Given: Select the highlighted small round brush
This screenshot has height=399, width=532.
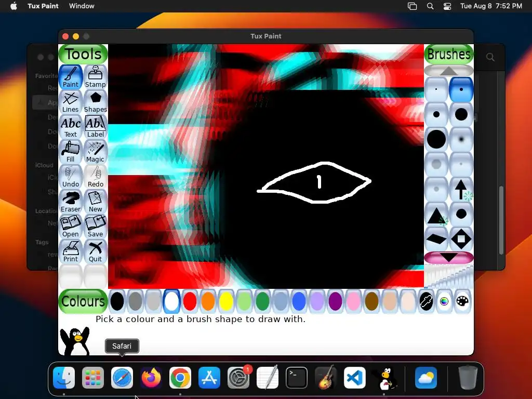Looking at the screenshot, I should [x=461, y=89].
